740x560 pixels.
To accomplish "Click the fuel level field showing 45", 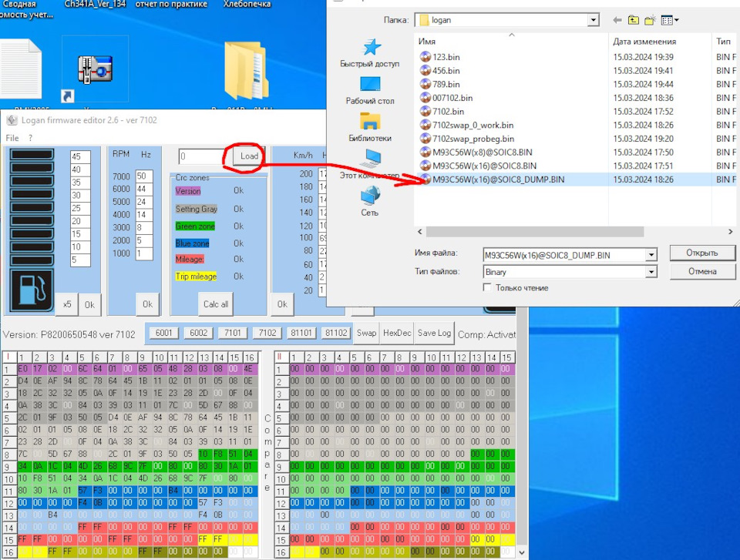I will (79, 156).
